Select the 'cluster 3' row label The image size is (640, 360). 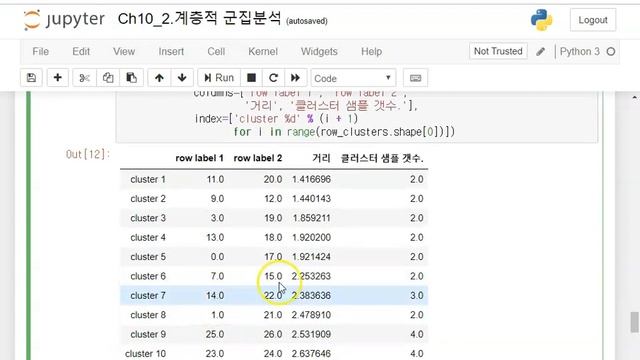(148, 218)
